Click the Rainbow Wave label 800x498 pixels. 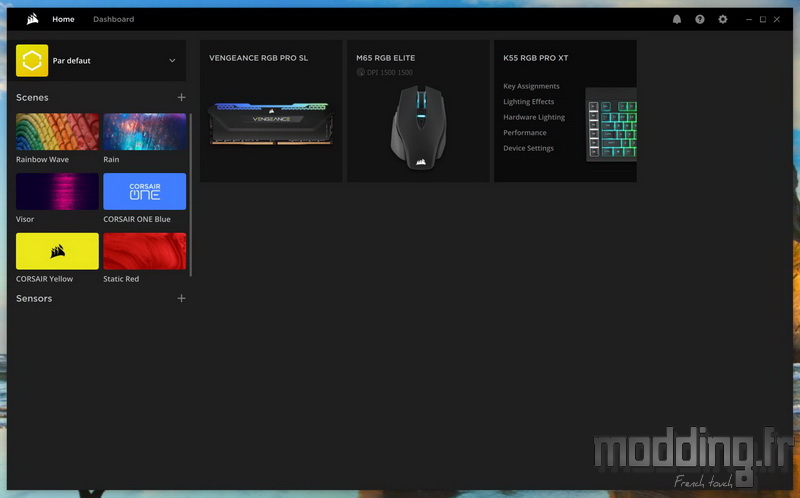[x=42, y=159]
